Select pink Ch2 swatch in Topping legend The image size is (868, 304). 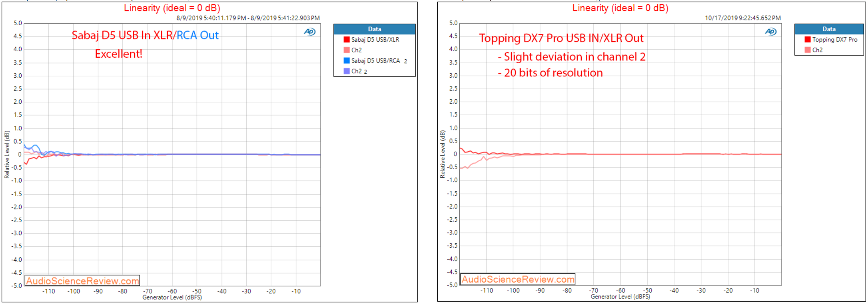point(807,50)
